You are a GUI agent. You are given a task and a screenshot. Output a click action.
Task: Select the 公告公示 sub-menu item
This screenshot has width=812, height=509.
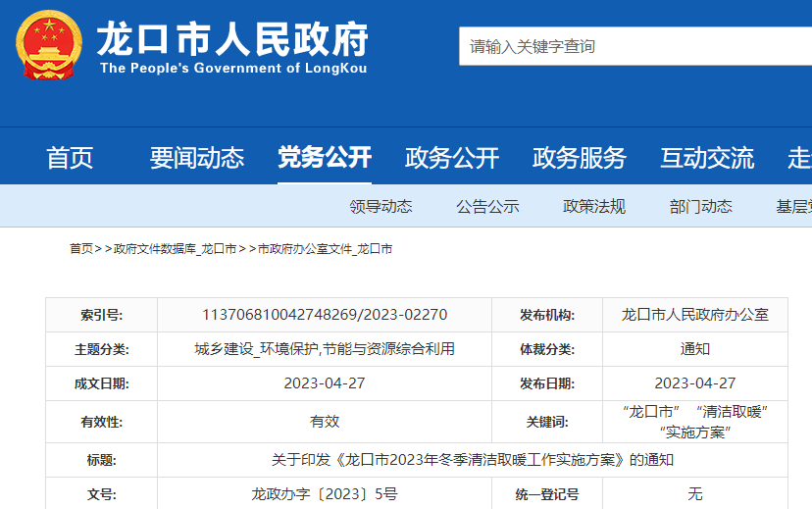tap(487, 206)
